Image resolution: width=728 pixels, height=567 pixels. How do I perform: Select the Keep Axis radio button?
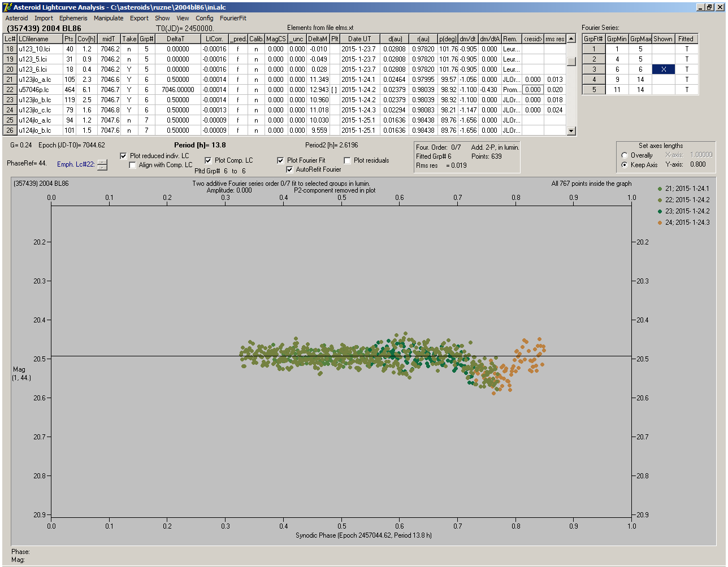pyautogui.click(x=625, y=165)
